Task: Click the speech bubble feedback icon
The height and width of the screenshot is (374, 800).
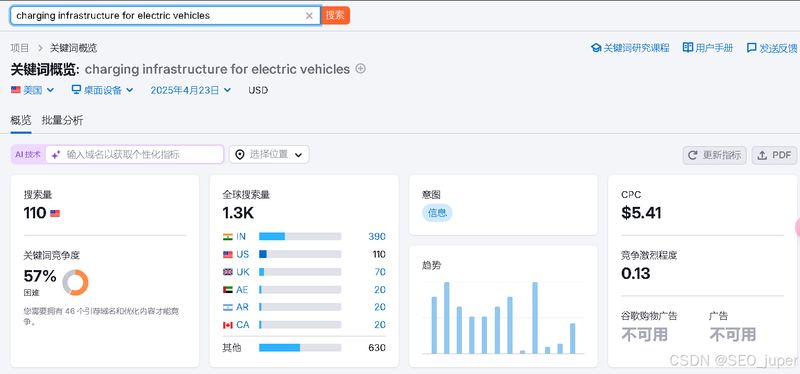Action: (752, 48)
